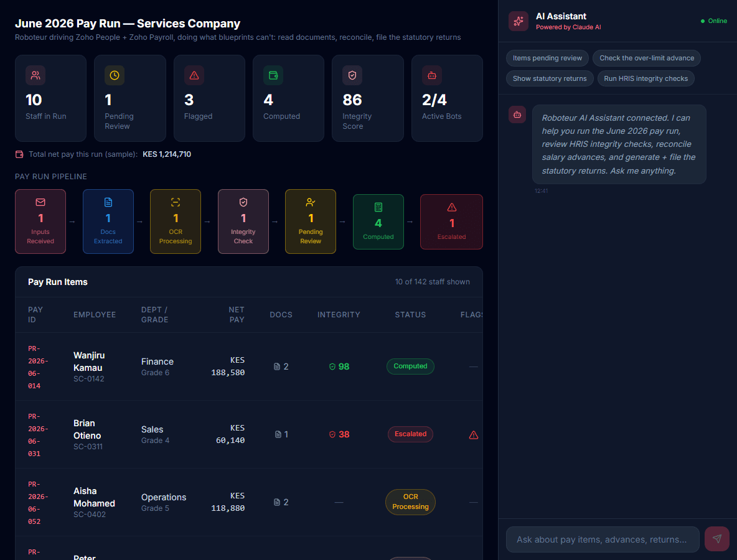Click the OCR Processing scan icon in pipeline

[x=176, y=202]
